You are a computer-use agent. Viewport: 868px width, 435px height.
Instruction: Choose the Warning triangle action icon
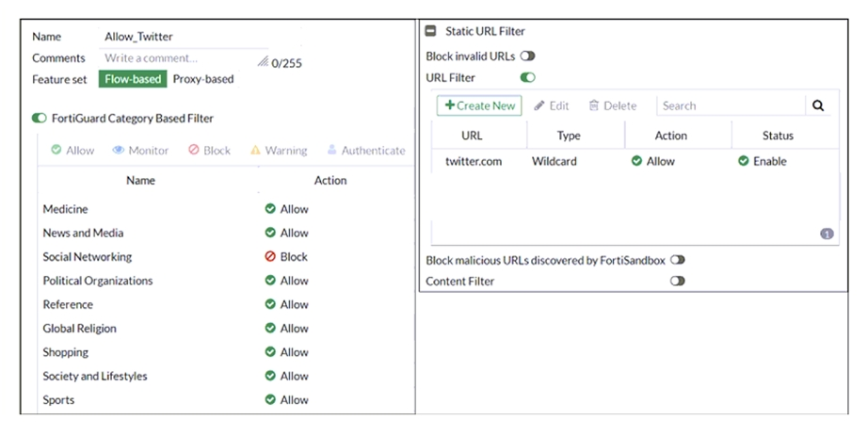255,150
